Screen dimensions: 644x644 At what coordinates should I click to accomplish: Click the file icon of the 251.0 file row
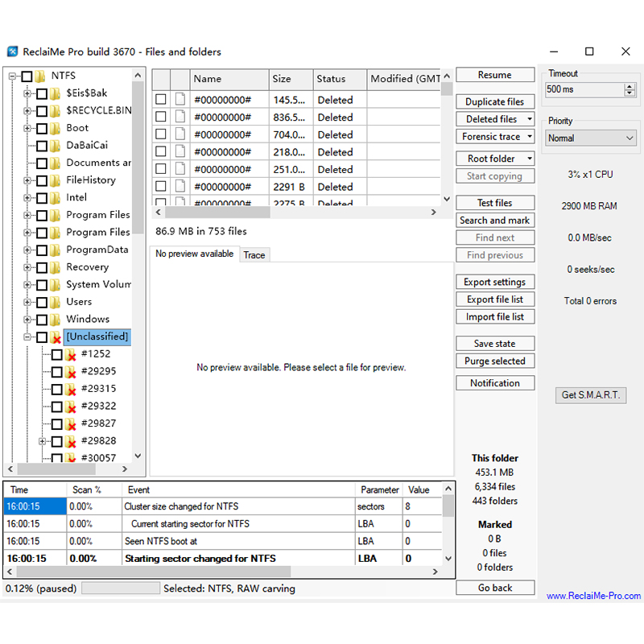click(180, 169)
